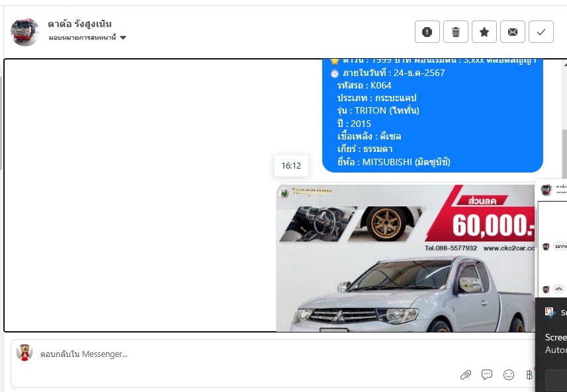Click the contact name ตาต้อ รังสูงเนิน
567x392 pixels.
pos(79,24)
